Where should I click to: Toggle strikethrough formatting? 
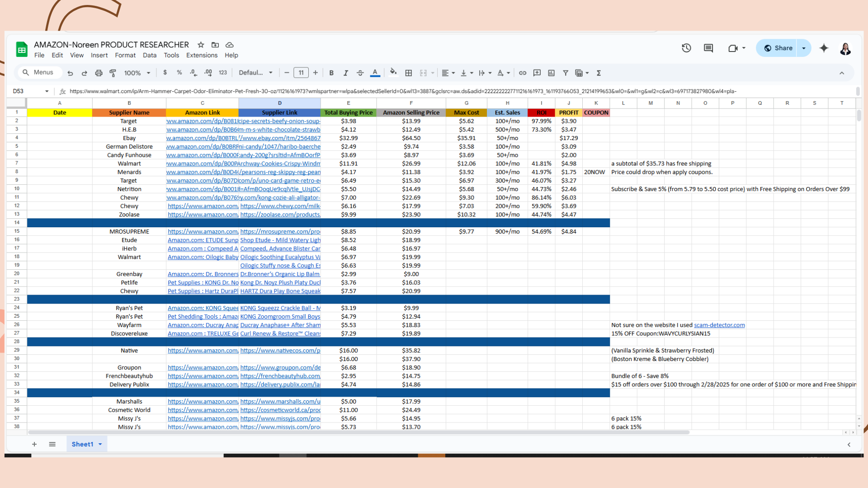pos(360,73)
